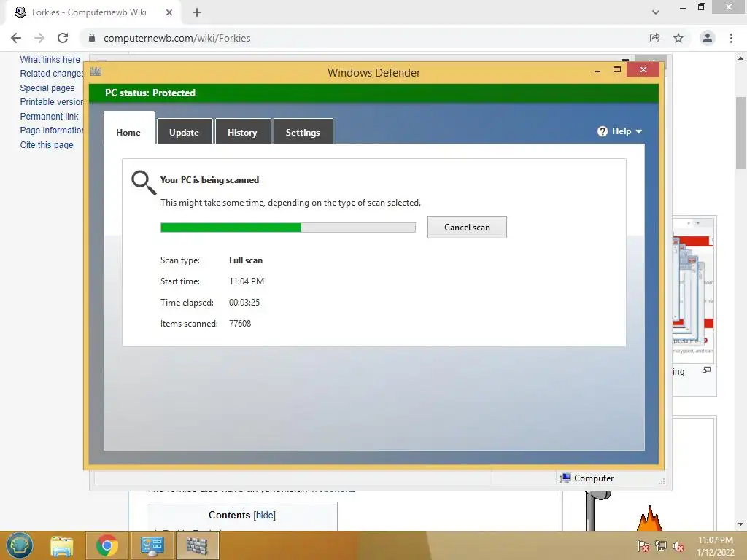Viewport: 747px width, 560px height.
Task: Close the Windows Defender window
Action: pos(643,70)
